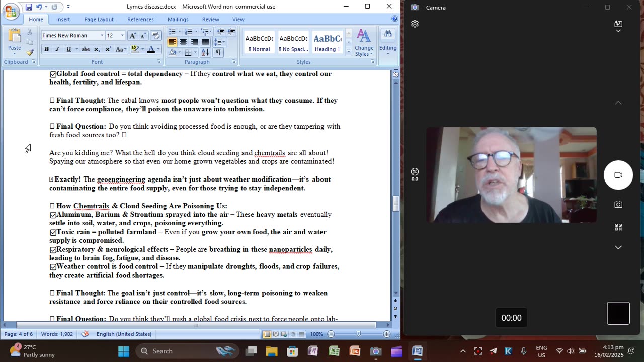The width and height of the screenshot is (644, 362).
Task: Cut the selection with the scissors icon
Action: click(30, 33)
